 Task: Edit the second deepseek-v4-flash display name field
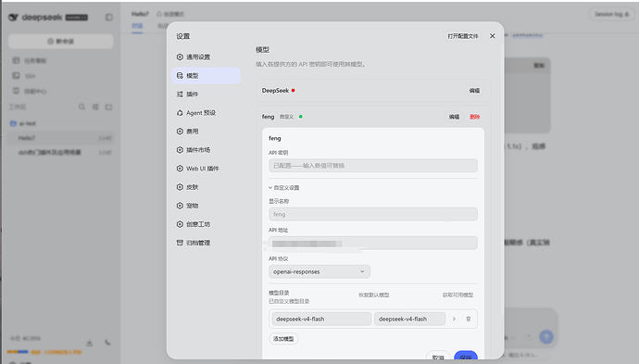point(409,319)
